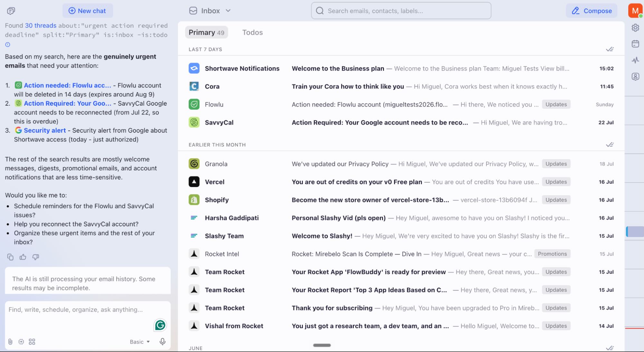
Task: Click the SavvyCal sender avatar
Action: click(194, 122)
